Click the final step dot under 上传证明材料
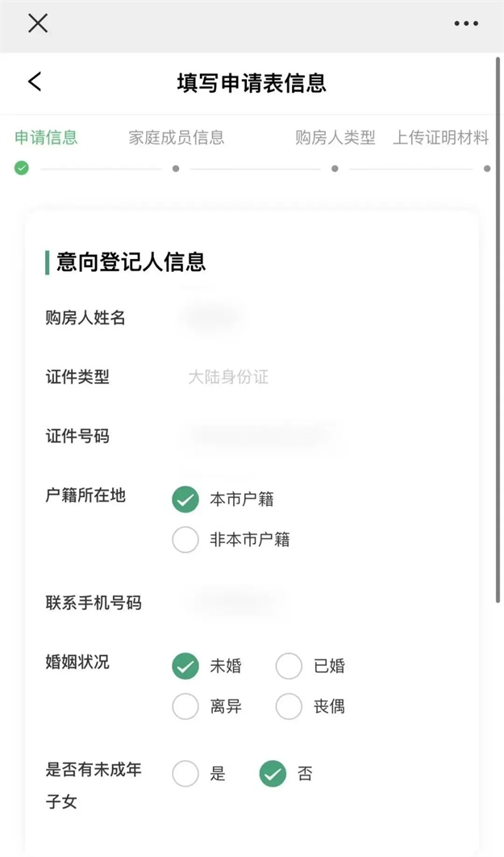The height and width of the screenshot is (857, 504). pyautogui.click(x=487, y=169)
